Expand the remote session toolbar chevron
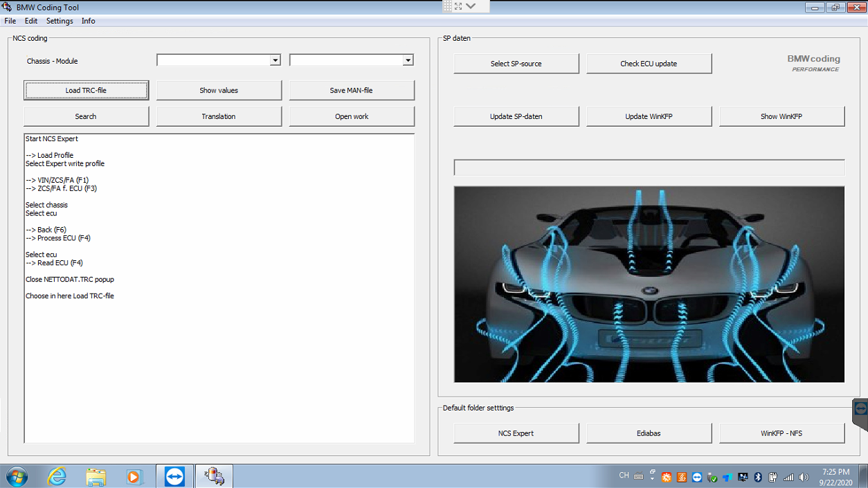 [x=471, y=6]
